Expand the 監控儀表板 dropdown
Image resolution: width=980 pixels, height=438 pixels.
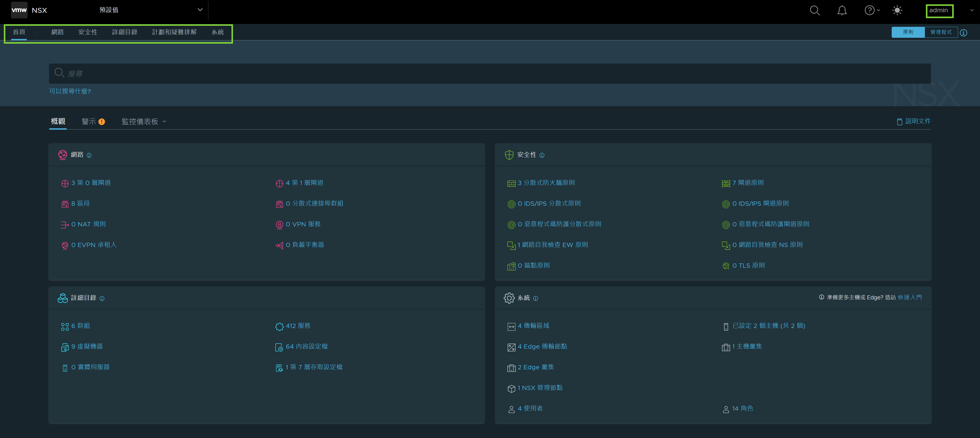pyautogui.click(x=144, y=122)
